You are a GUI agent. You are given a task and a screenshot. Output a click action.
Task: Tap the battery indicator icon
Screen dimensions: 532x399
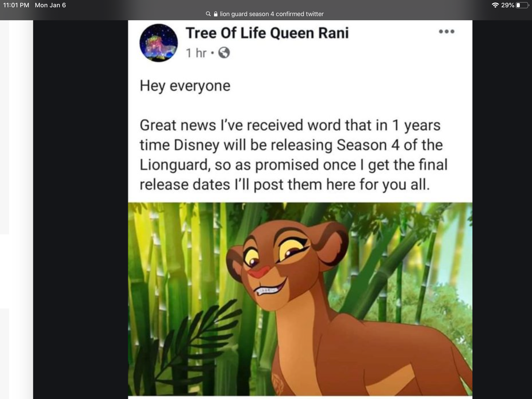pyautogui.click(x=522, y=5)
